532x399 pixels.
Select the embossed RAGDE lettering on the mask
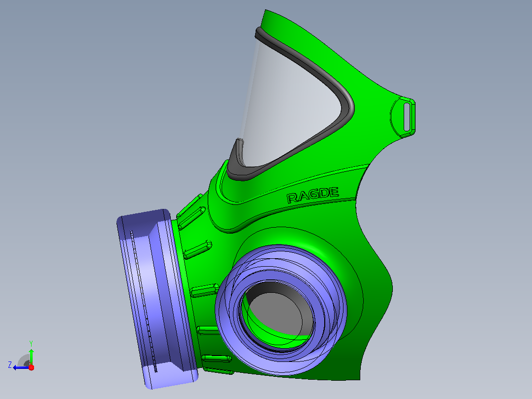tap(313, 195)
